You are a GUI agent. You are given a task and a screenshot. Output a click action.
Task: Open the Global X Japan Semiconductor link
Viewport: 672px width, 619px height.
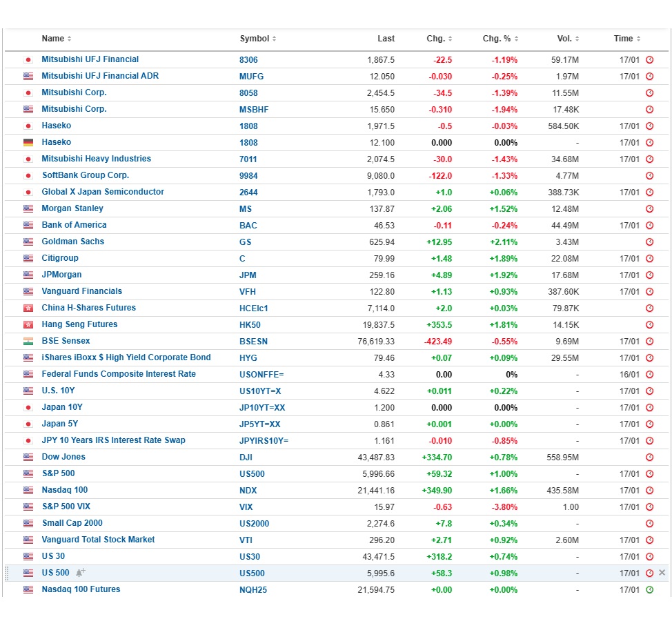103,192
